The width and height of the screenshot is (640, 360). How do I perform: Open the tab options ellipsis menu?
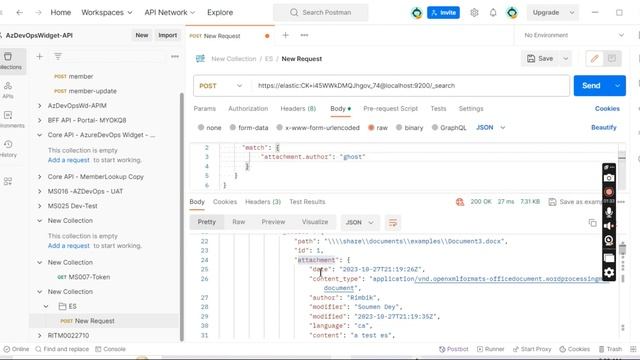coord(304,35)
